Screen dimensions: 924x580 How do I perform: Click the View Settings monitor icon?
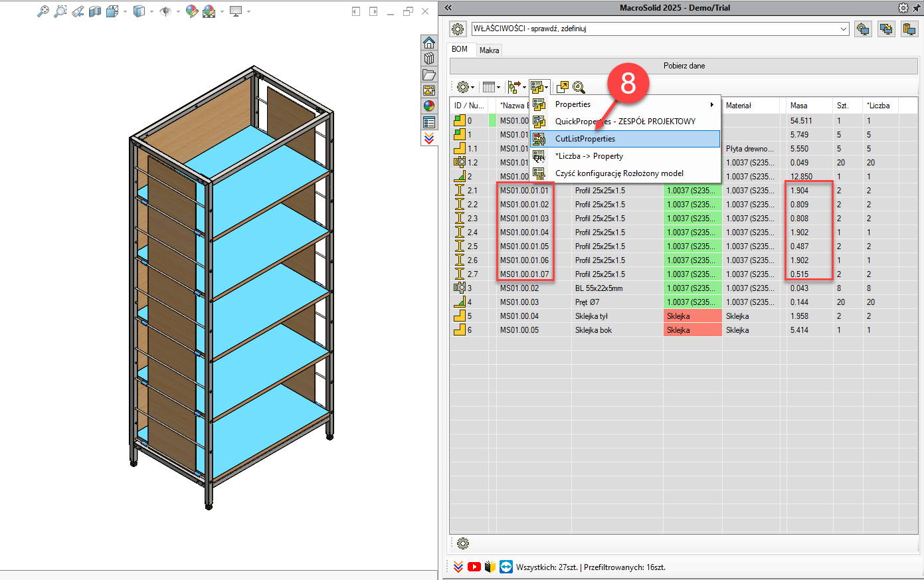[235, 11]
